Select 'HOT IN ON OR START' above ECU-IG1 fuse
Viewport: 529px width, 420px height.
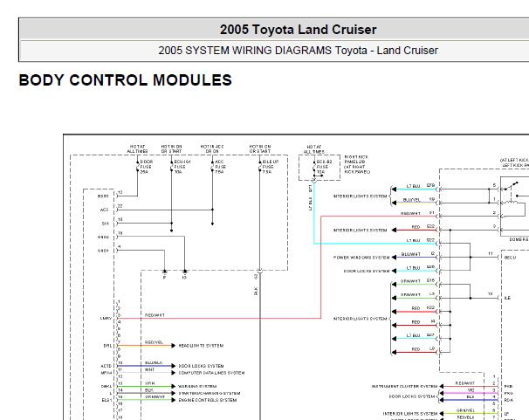tap(171, 148)
